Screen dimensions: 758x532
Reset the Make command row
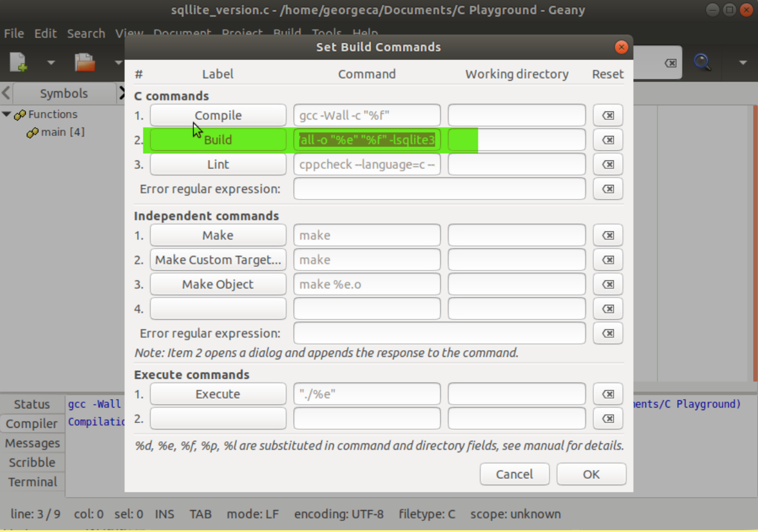coord(608,235)
